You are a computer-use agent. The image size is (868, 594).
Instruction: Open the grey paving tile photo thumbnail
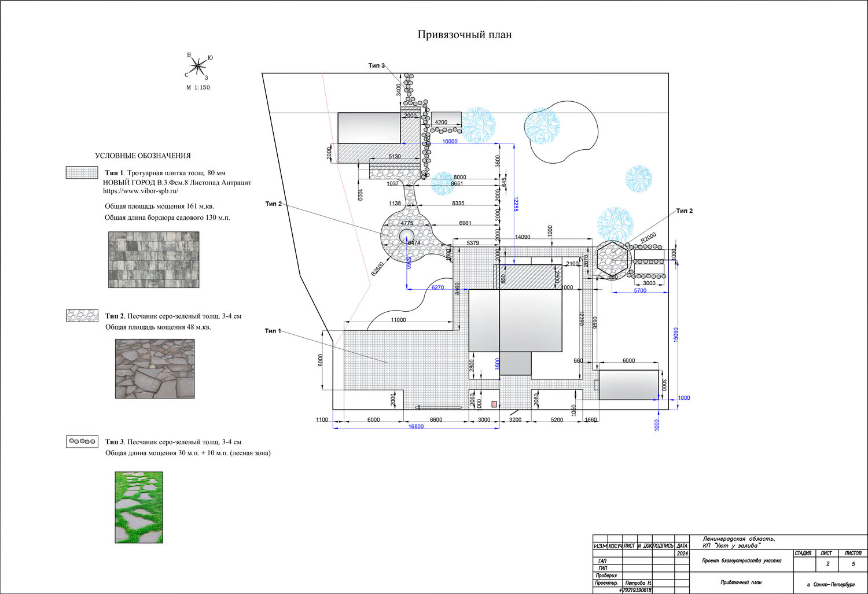[x=153, y=260]
